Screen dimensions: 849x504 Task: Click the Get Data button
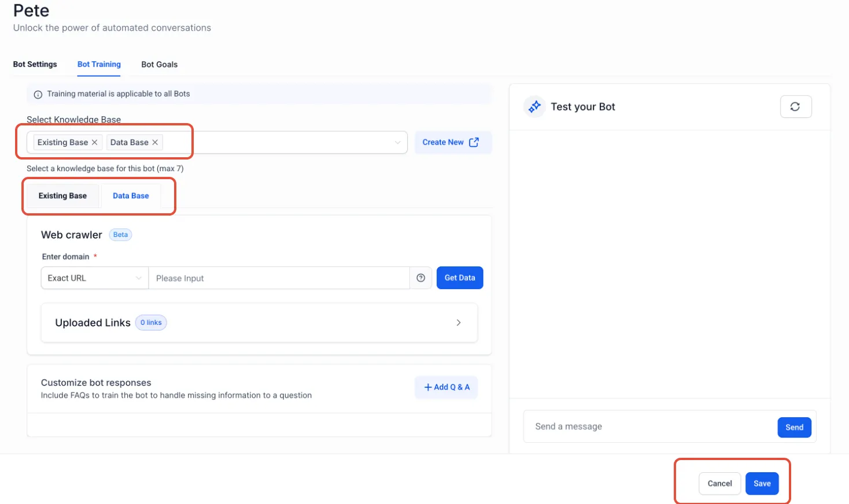pos(460,278)
